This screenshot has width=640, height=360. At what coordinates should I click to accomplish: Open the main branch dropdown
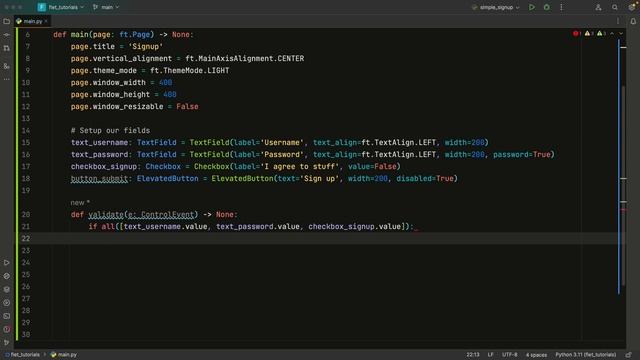[106, 7]
